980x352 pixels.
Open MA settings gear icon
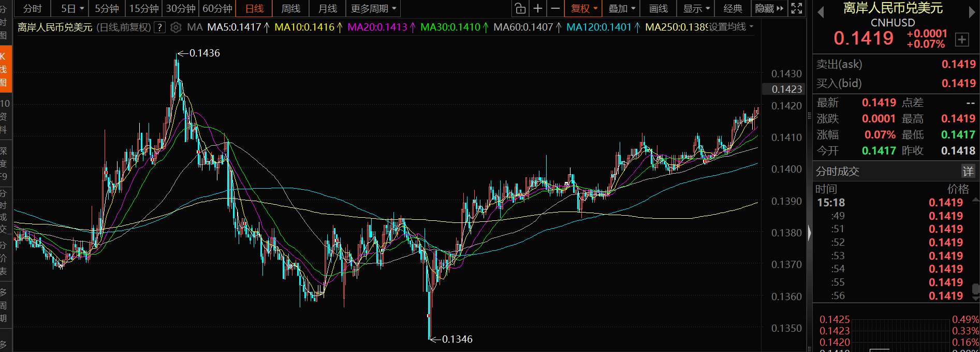click(x=176, y=27)
